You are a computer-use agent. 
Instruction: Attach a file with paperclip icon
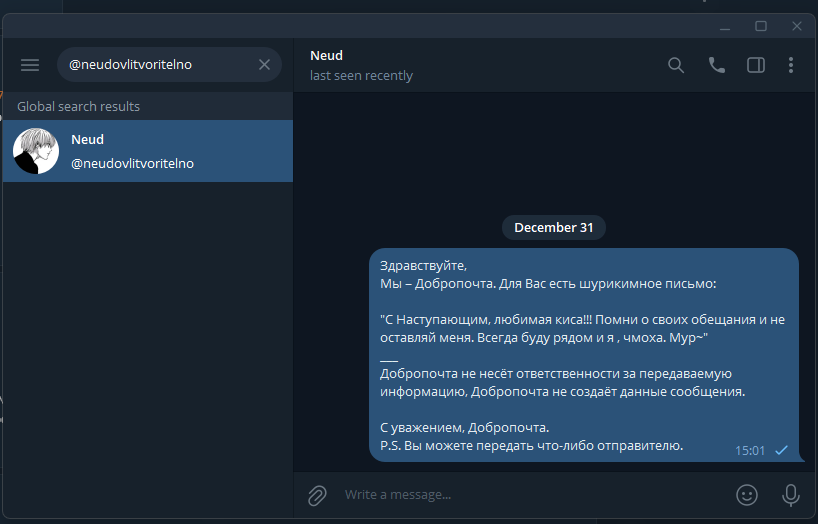click(317, 494)
